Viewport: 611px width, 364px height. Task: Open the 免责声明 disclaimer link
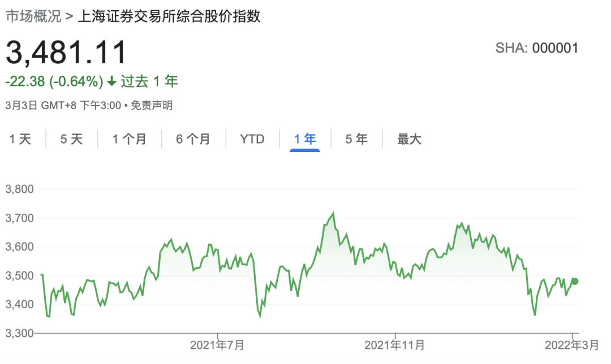(152, 105)
